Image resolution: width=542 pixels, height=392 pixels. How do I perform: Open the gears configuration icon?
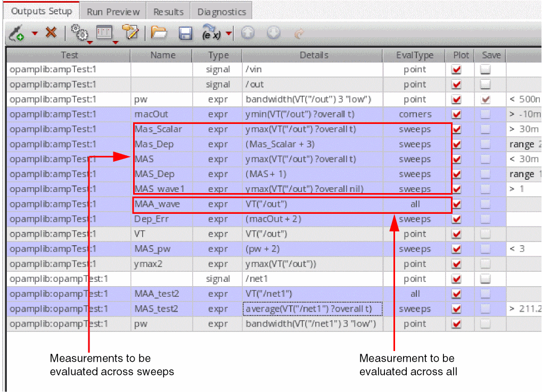79,33
